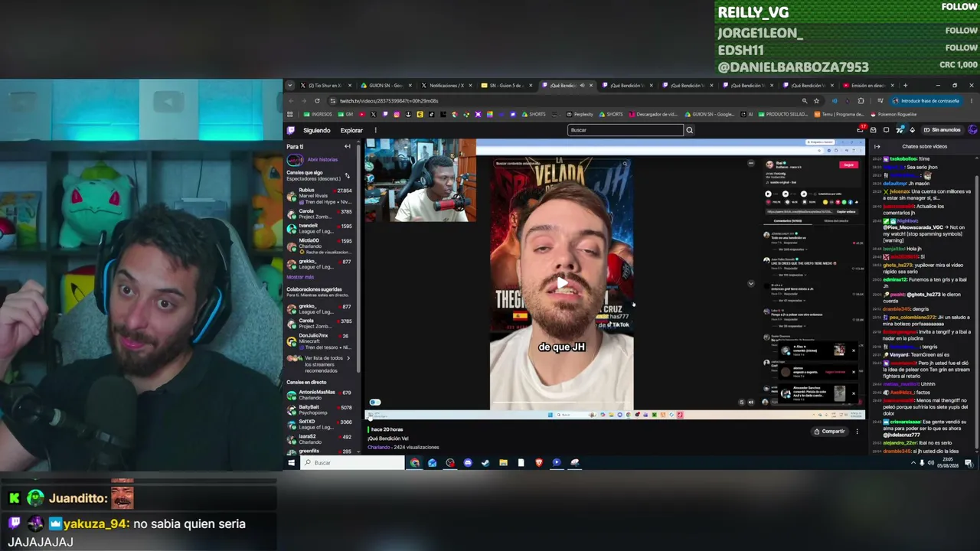The image size is (980, 551).
Task: Open the Twitch messages envelope icon
Action: coord(874,130)
